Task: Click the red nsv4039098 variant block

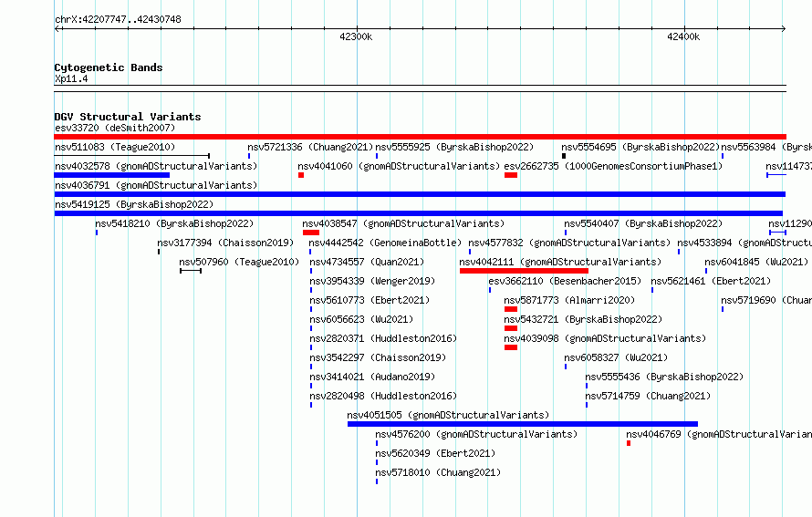Action: [x=511, y=347]
